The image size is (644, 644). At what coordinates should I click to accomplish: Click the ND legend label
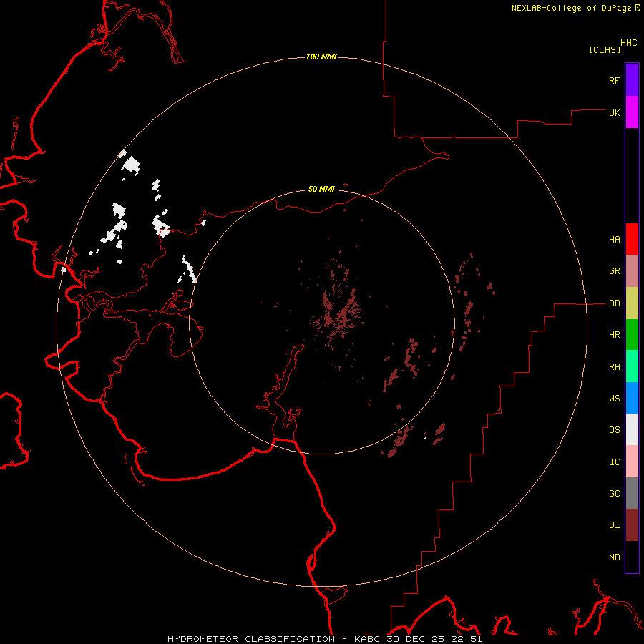[x=614, y=557]
